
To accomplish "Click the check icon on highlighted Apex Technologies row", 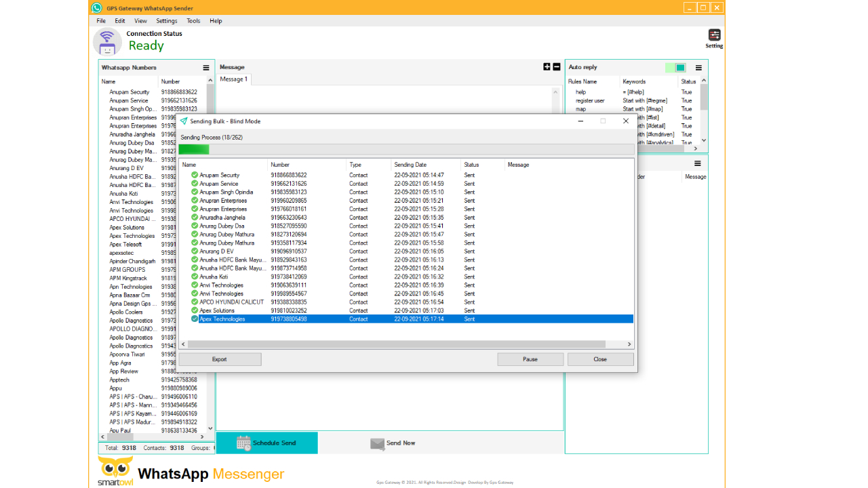I will 195,319.
